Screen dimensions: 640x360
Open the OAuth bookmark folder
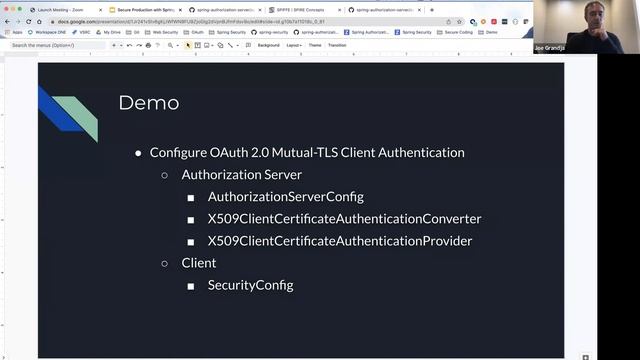(x=193, y=32)
